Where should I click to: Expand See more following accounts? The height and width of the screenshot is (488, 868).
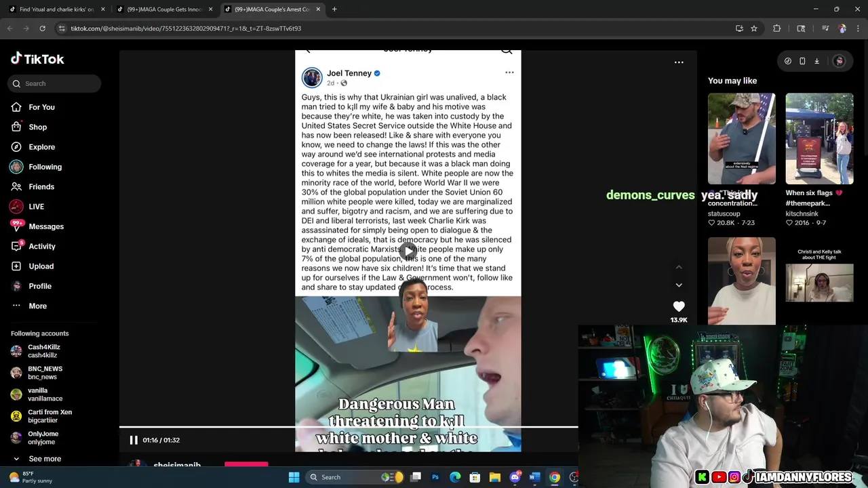pos(45,459)
